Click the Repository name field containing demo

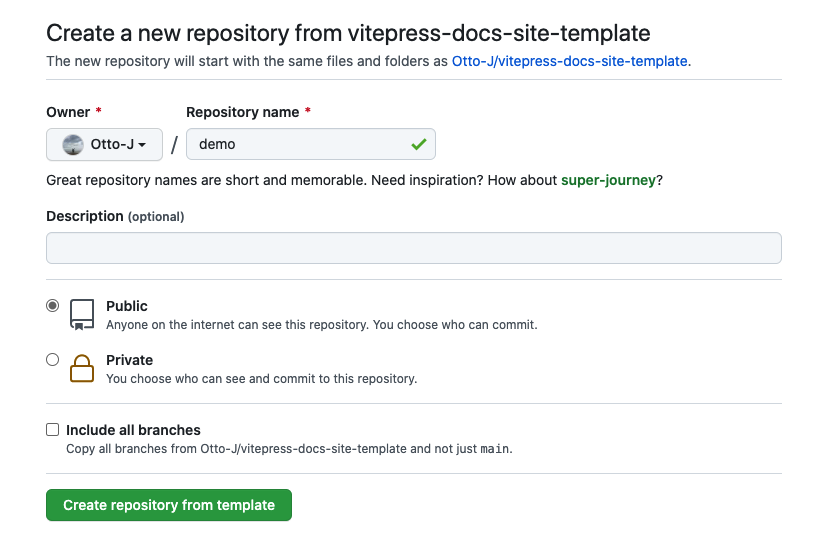pos(310,144)
